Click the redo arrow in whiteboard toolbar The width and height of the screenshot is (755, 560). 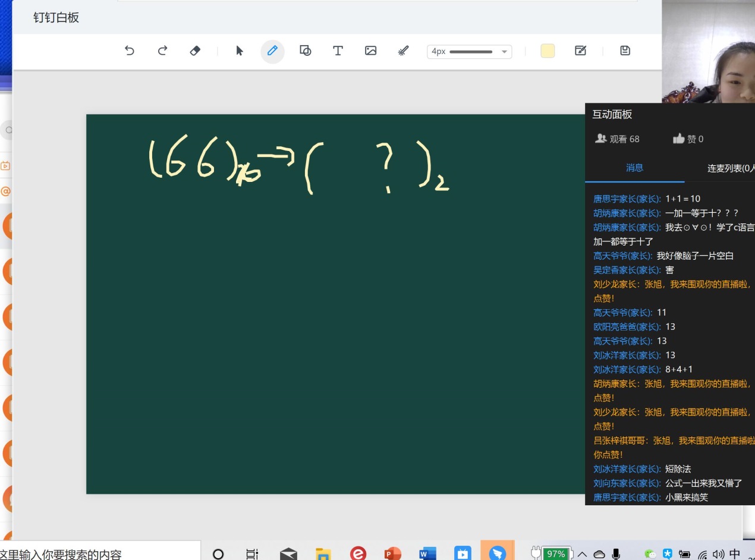point(162,51)
